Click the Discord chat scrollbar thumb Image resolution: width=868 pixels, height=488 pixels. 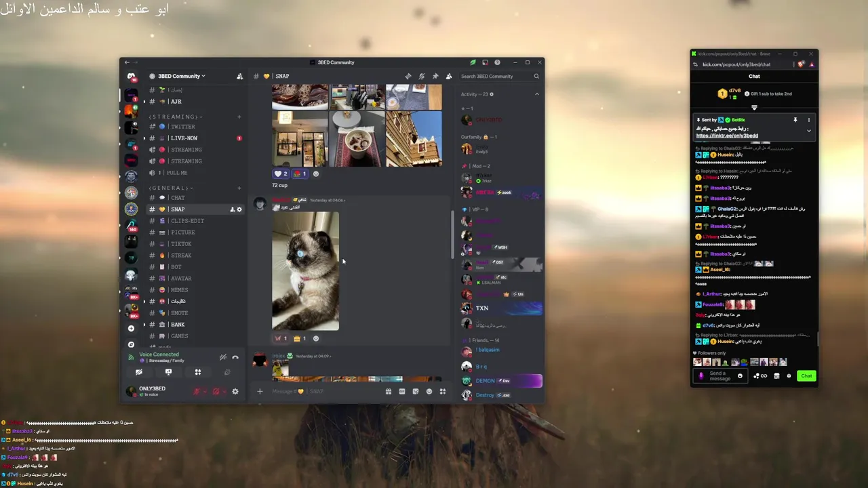[x=452, y=234]
